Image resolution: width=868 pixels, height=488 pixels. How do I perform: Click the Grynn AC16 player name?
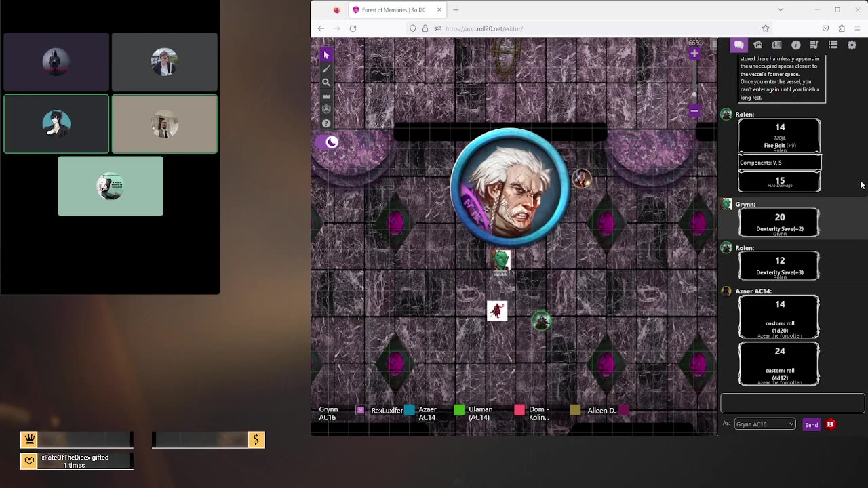328,413
